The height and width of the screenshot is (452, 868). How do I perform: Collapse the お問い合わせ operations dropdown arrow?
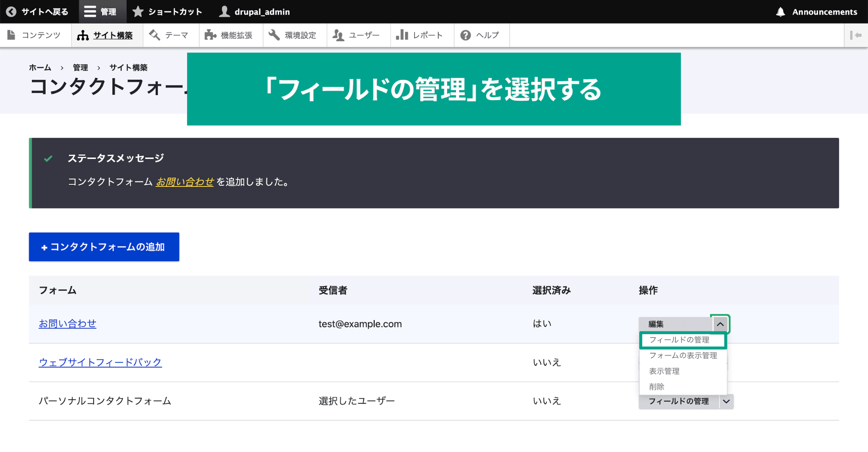pyautogui.click(x=720, y=324)
